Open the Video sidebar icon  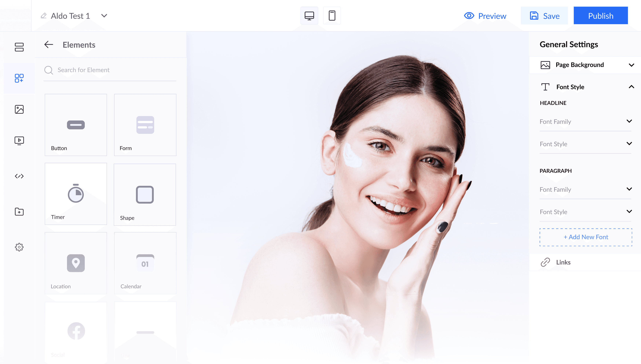(x=19, y=141)
